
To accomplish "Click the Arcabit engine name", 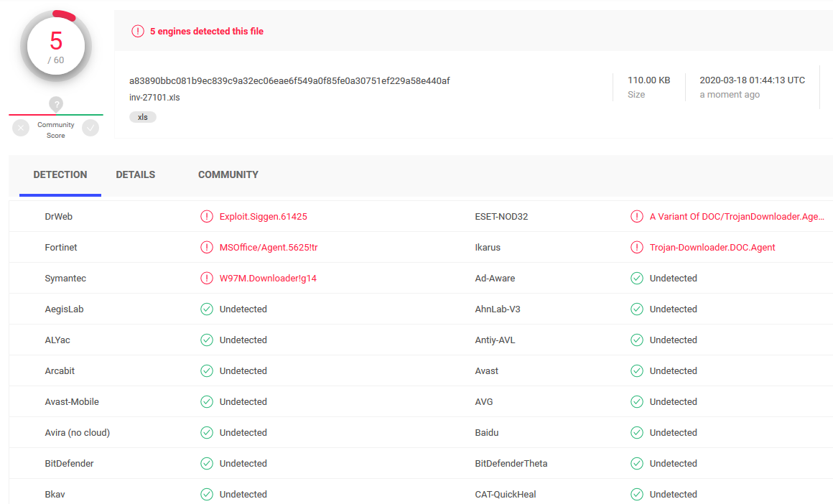I will coord(60,370).
